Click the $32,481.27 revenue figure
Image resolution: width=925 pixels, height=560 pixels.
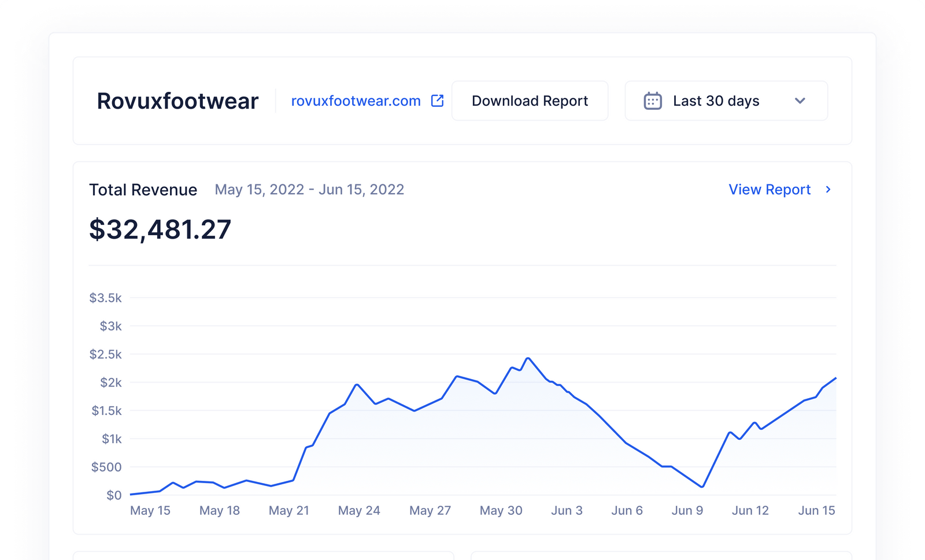tap(160, 229)
